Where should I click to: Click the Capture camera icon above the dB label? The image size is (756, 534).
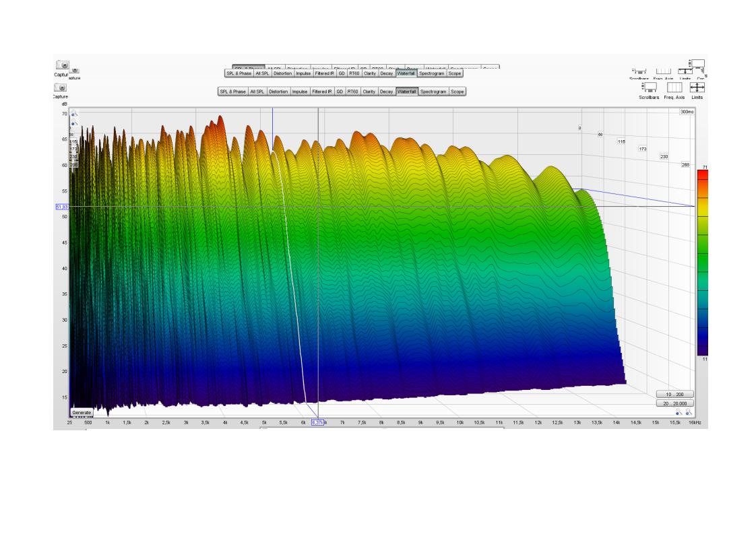coord(60,88)
